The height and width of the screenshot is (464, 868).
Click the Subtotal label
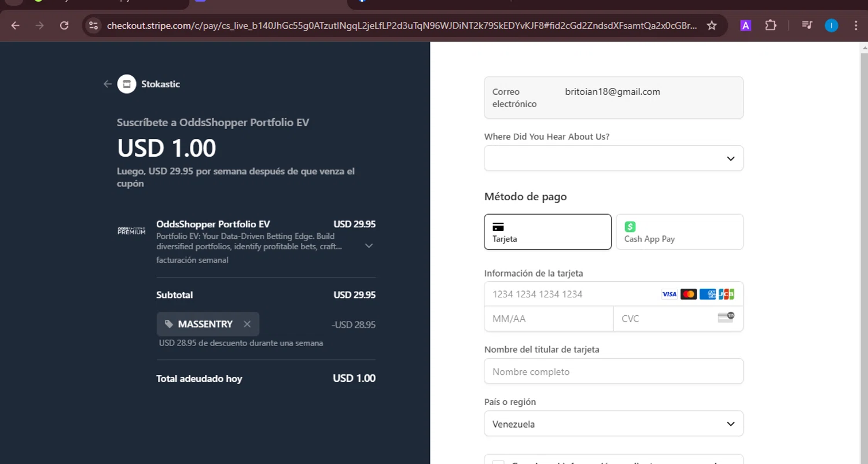[174, 295]
